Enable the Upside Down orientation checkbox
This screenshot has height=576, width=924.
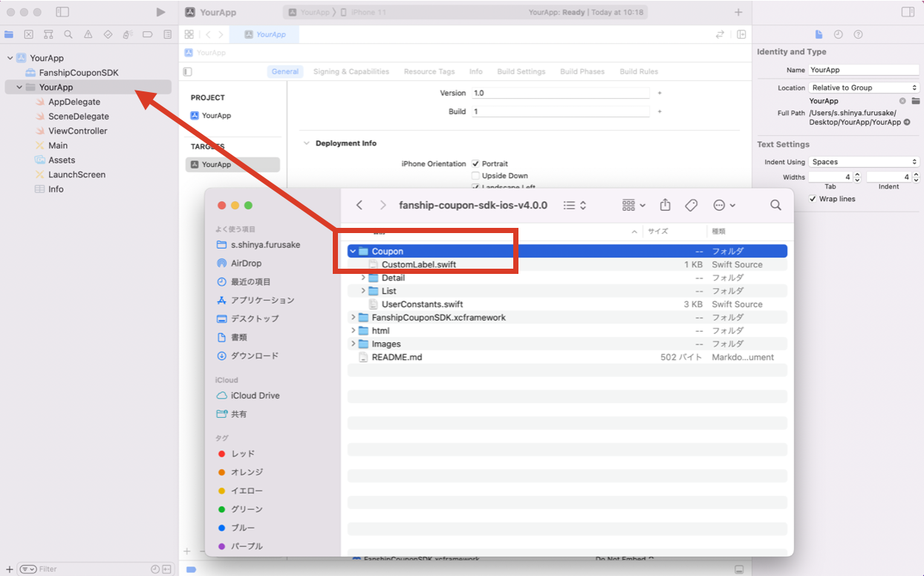click(x=475, y=176)
